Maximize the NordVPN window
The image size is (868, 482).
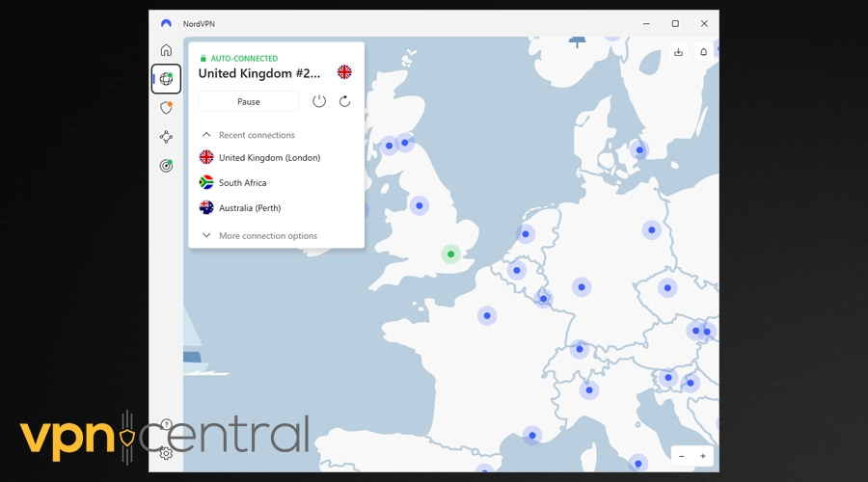tap(675, 24)
